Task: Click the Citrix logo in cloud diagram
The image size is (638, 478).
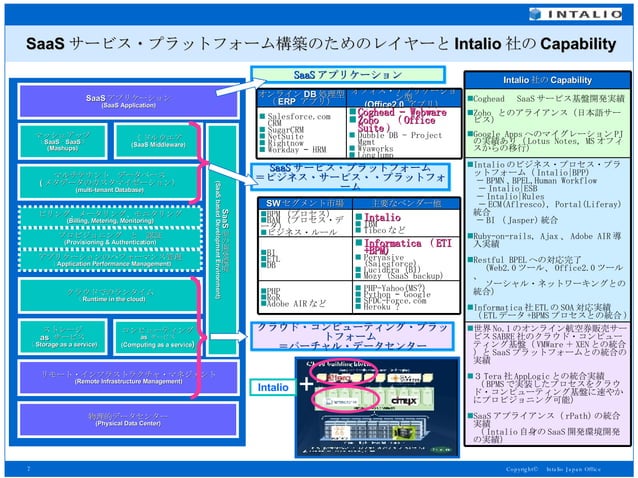Action: (403, 401)
